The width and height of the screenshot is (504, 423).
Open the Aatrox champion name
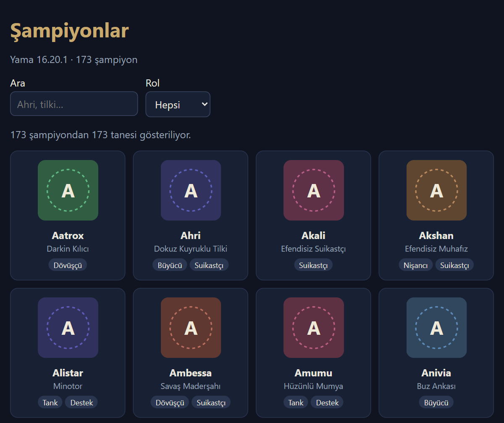[x=68, y=236]
